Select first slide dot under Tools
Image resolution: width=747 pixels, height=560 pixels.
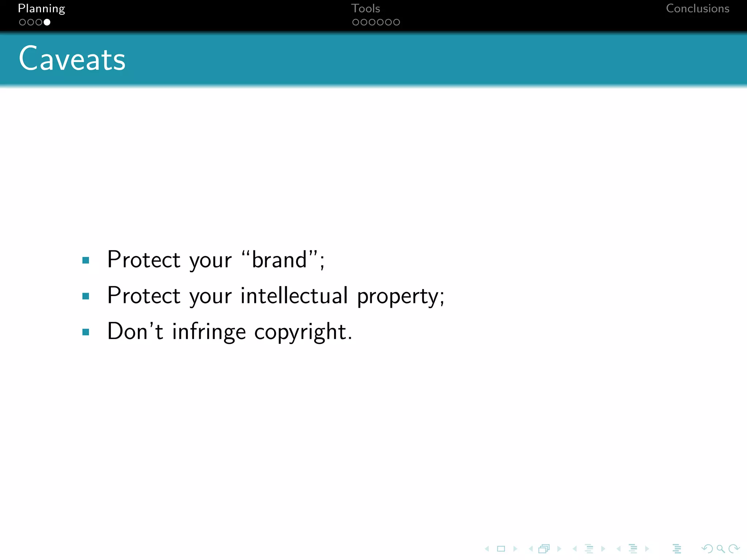(x=356, y=22)
